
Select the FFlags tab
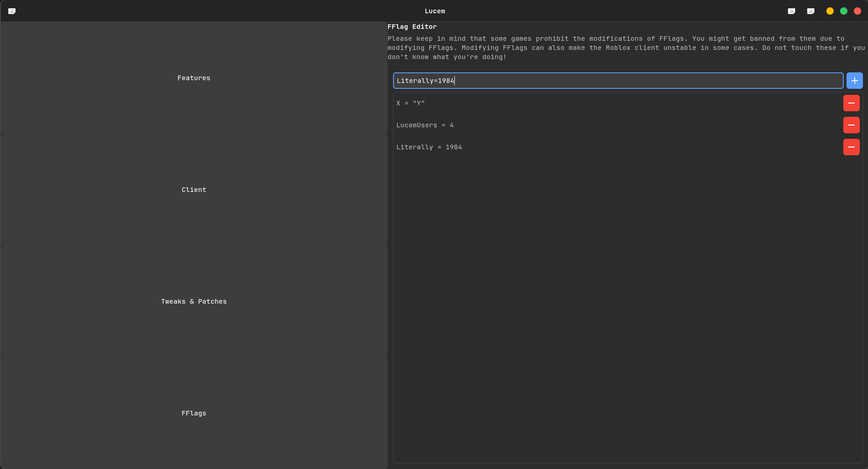pyautogui.click(x=194, y=413)
